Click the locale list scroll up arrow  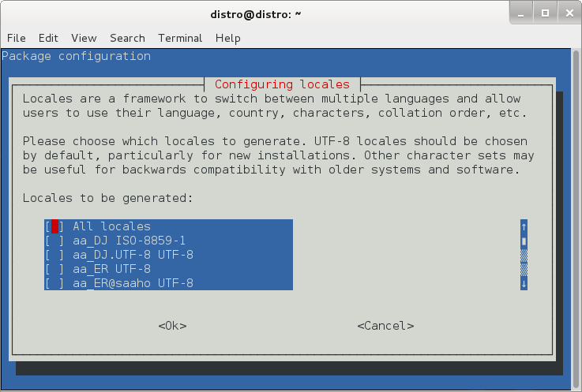coord(524,226)
